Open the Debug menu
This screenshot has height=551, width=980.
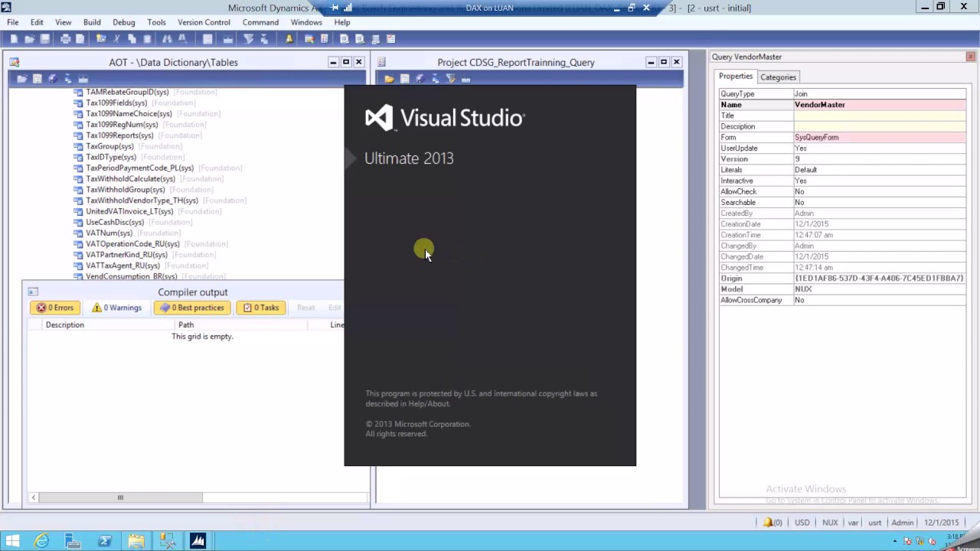click(x=124, y=22)
